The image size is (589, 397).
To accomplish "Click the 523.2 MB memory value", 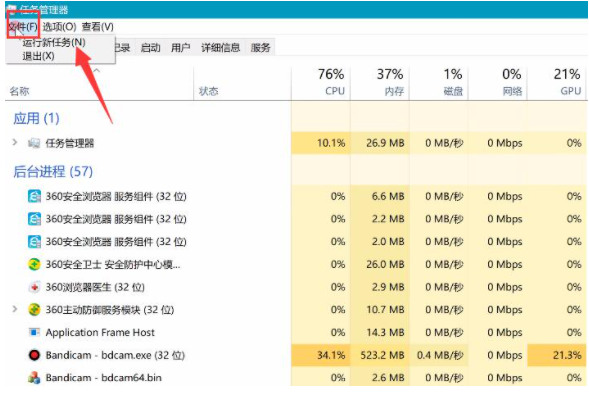I will (x=382, y=355).
